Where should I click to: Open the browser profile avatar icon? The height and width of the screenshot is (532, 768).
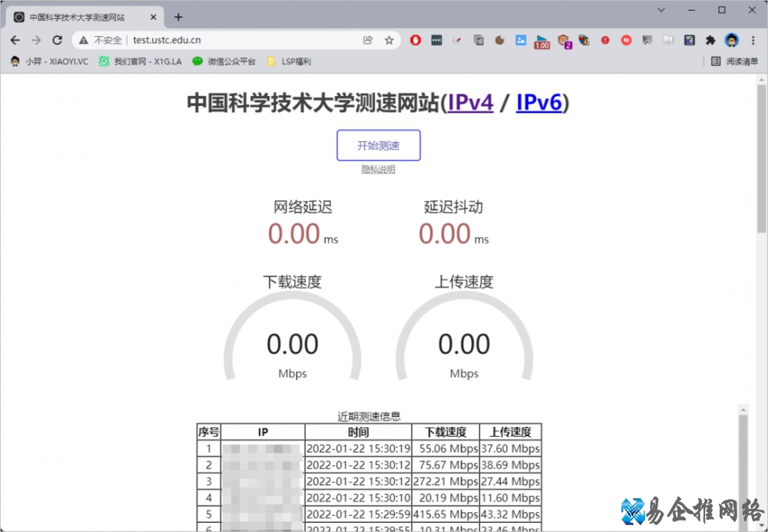tap(731, 40)
